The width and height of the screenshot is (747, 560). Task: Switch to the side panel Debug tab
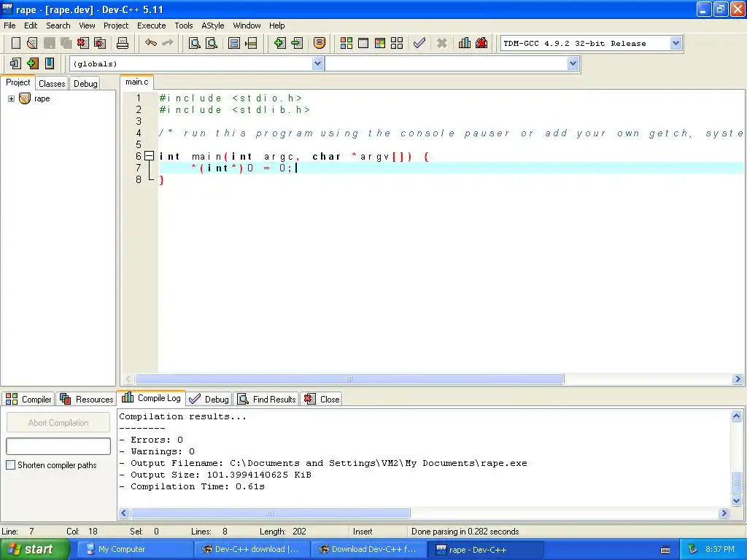pos(85,83)
